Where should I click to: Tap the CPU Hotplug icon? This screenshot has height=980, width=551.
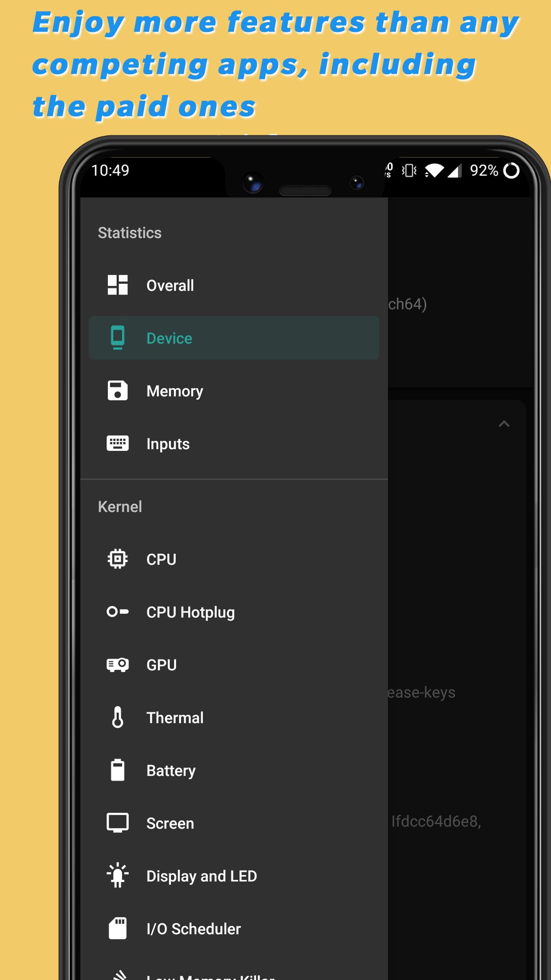118,612
